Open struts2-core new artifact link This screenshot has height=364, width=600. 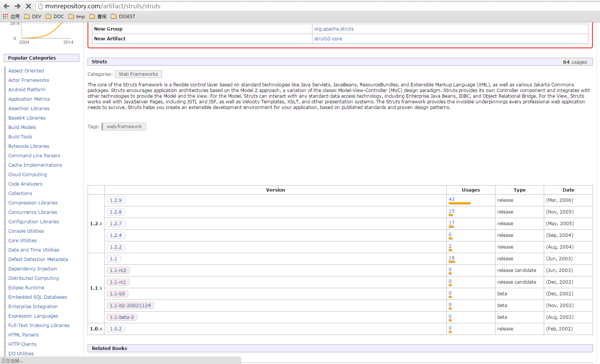click(328, 39)
